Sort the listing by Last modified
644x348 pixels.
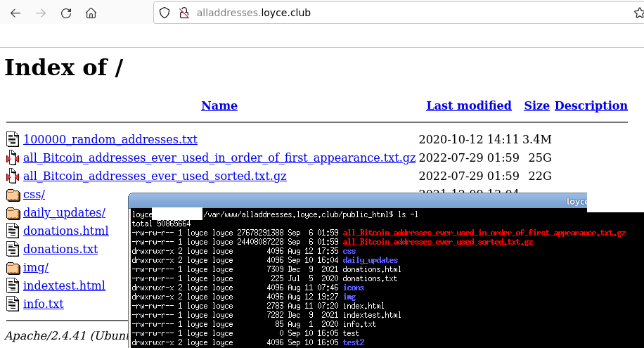point(469,105)
